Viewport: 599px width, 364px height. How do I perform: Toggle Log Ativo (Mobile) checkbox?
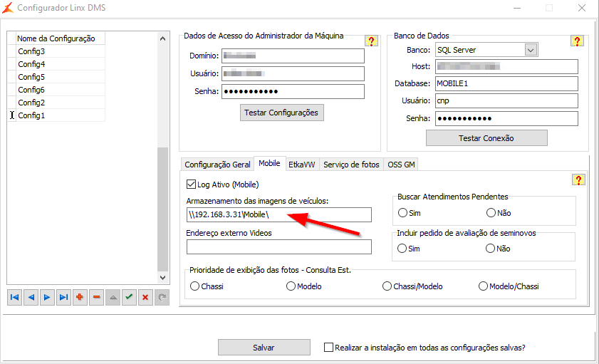point(191,184)
